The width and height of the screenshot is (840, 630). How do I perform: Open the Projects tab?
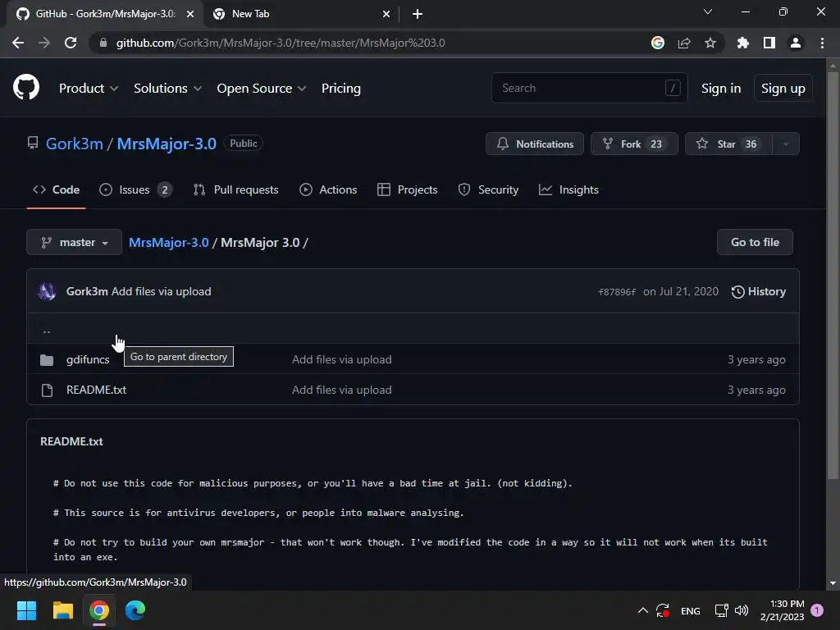(407, 189)
